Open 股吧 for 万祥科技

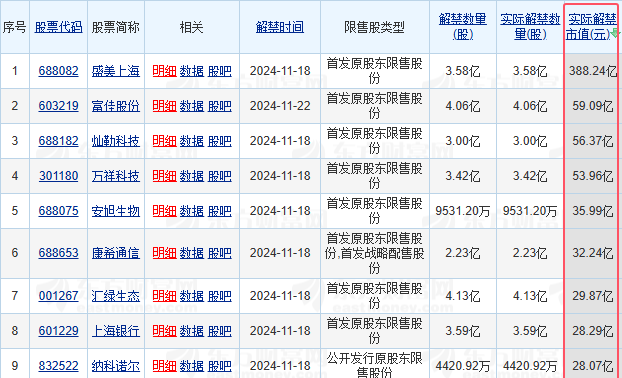click(220, 176)
